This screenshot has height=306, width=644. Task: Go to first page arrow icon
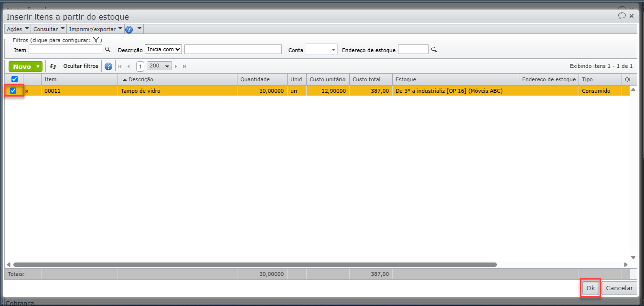(120, 66)
